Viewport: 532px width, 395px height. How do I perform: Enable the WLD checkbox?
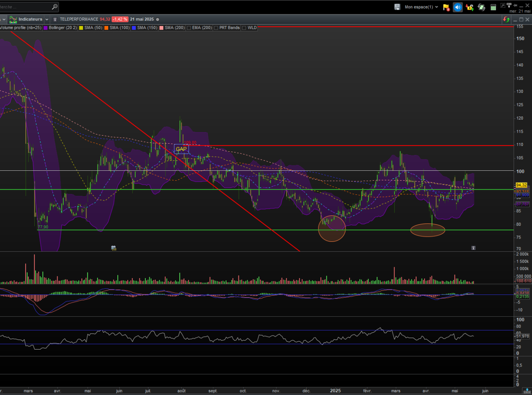[x=244, y=28]
